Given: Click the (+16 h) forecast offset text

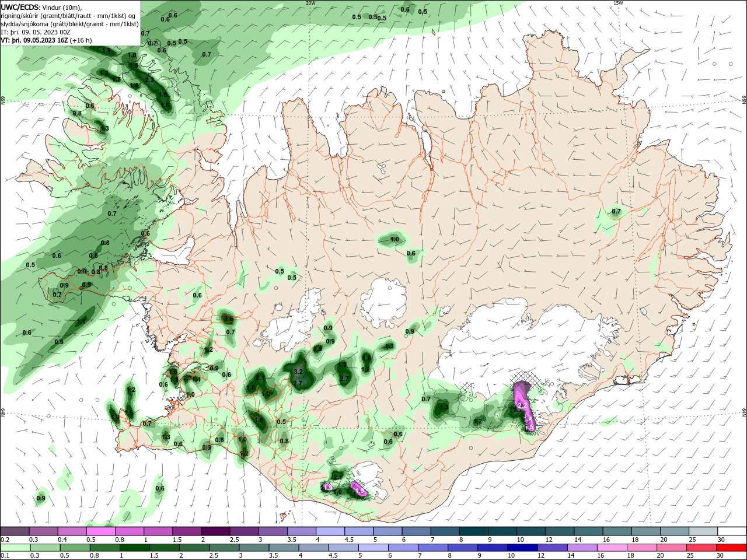Looking at the screenshot, I should pyautogui.click(x=81, y=40).
